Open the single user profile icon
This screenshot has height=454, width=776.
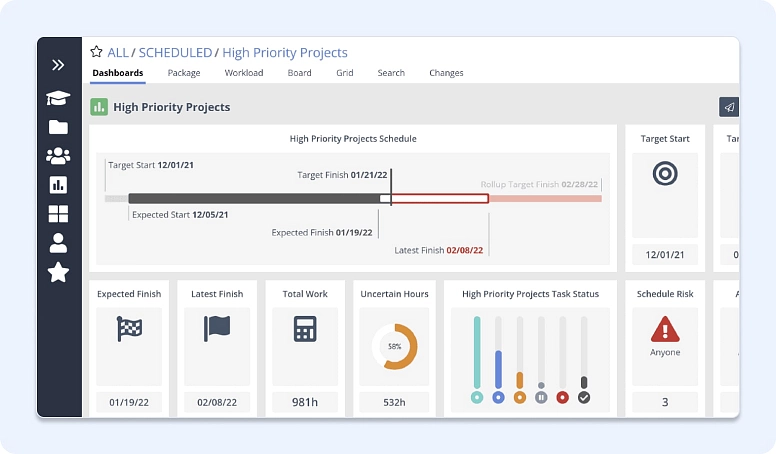point(58,243)
